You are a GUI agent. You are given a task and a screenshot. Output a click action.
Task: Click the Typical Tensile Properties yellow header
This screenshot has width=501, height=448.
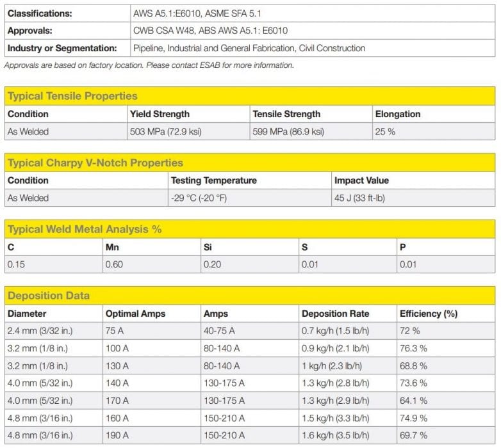(72, 96)
